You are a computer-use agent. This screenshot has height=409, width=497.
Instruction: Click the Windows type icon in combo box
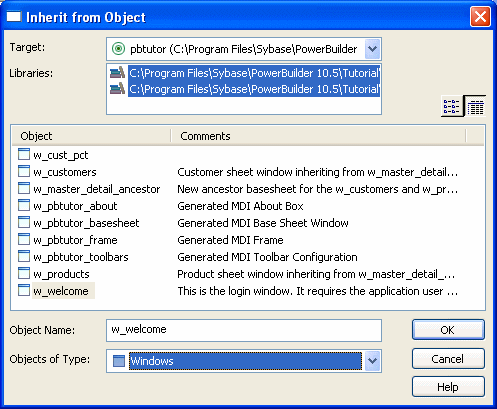coord(119,361)
